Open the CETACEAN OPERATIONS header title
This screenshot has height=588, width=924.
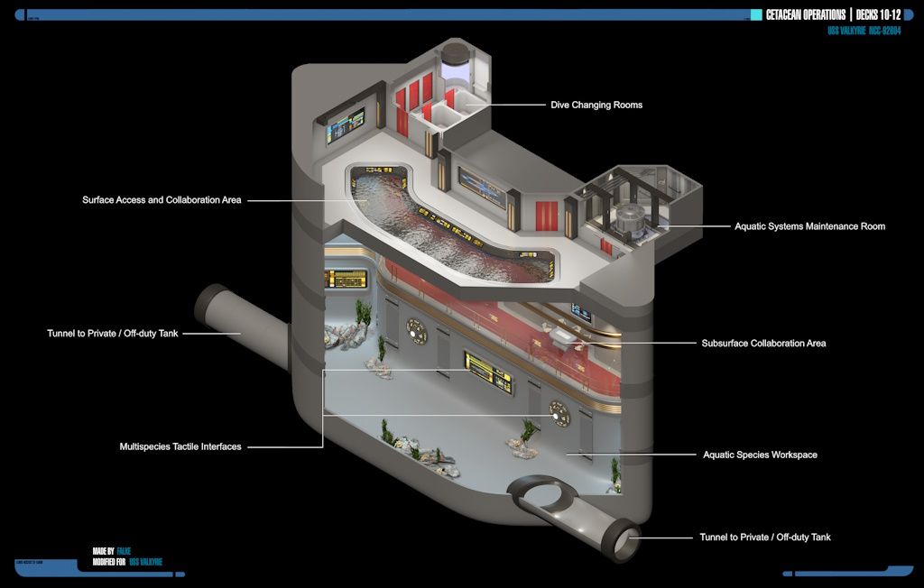coord(806,14)
